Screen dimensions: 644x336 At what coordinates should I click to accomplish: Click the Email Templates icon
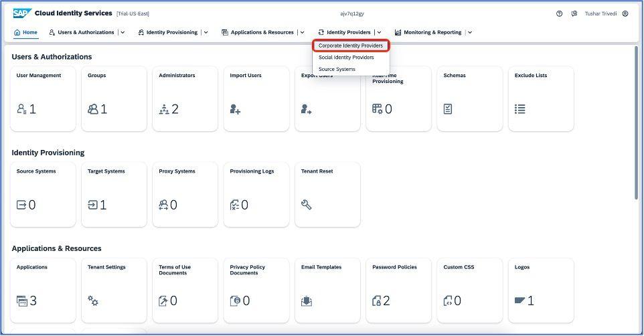click(x=307, y=301)
